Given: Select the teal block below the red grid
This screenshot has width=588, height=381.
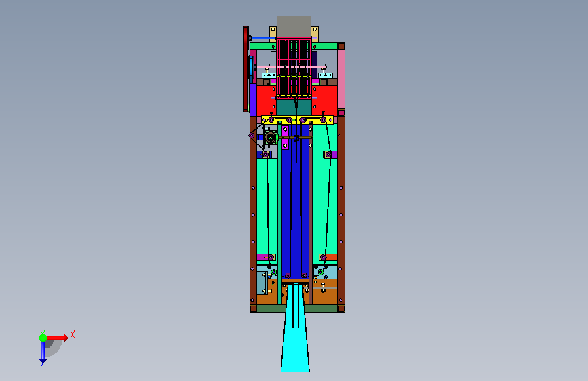Looking at the screenshot, I should 294,108.
